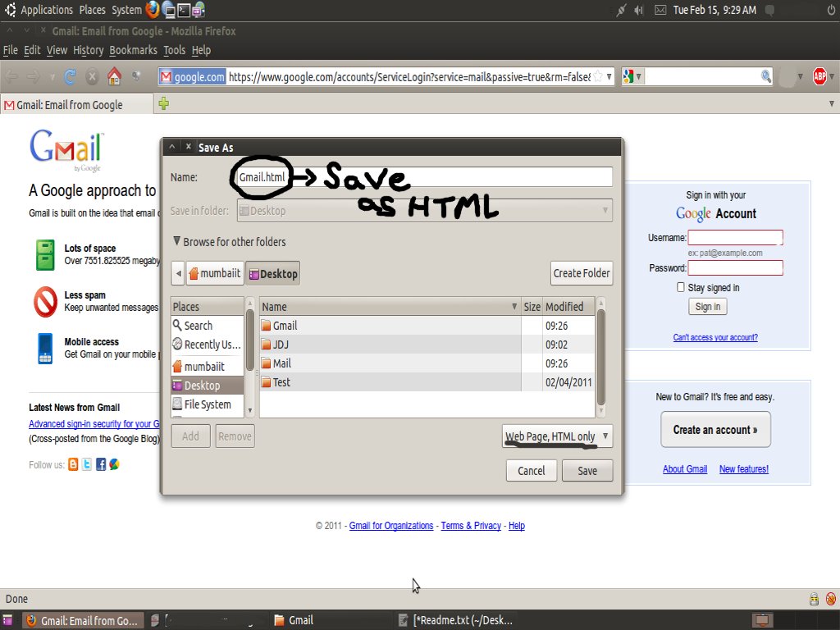Viewport: 840px width, 630px height.
Task: Reload the page with Firefox reload icon
Action: (70, 76)
